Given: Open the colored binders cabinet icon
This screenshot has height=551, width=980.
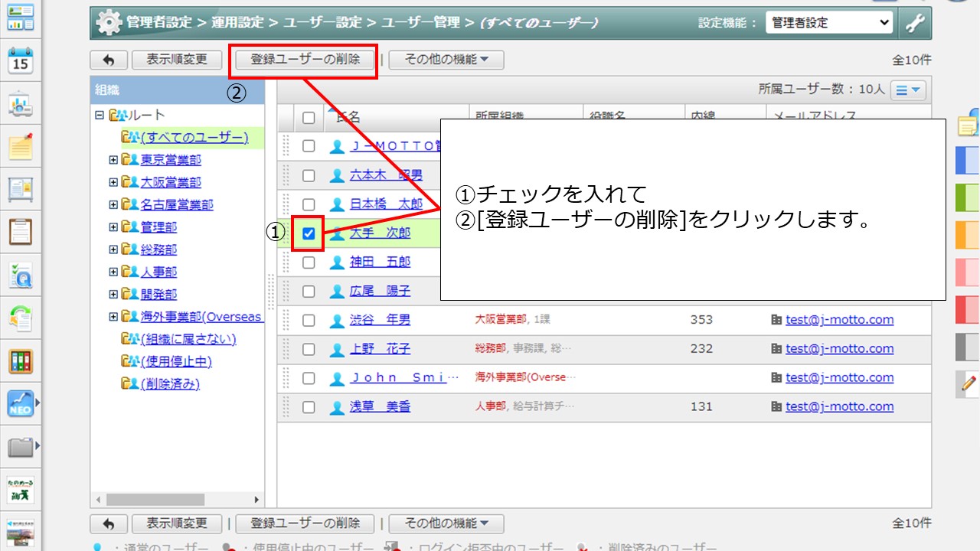Looking at the screenshot, I should [x=21, y=361].
